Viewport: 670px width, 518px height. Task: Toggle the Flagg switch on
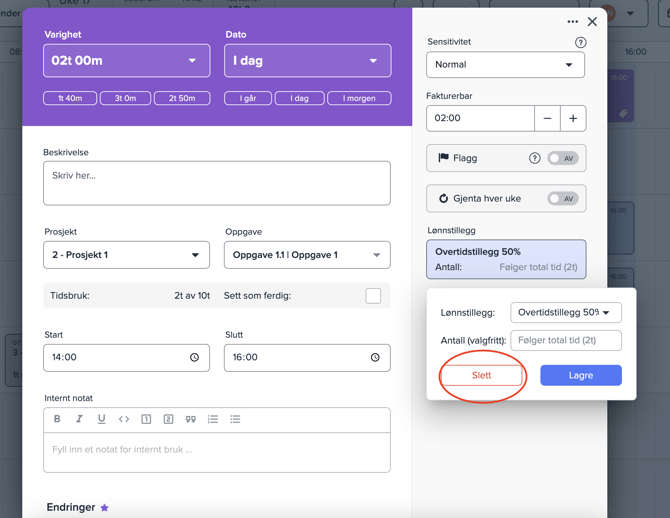(562, 158)
